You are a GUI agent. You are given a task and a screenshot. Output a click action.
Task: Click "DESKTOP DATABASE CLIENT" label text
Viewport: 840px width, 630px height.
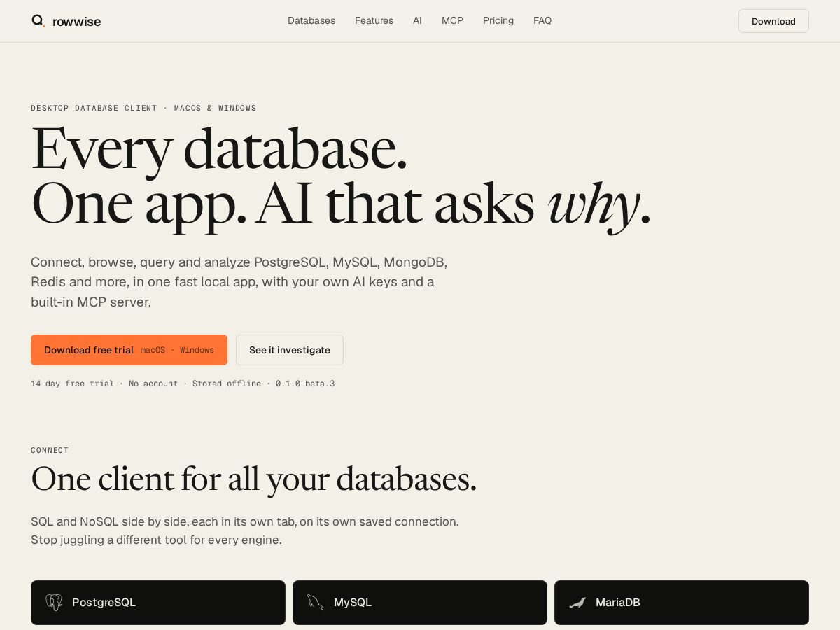[94, 108]
